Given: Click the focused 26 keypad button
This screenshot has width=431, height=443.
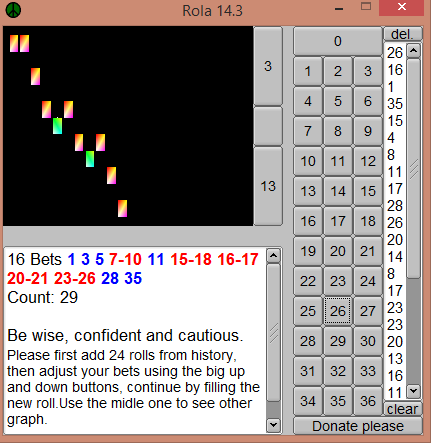Looking at the screenshot, I should pos(338,311).
